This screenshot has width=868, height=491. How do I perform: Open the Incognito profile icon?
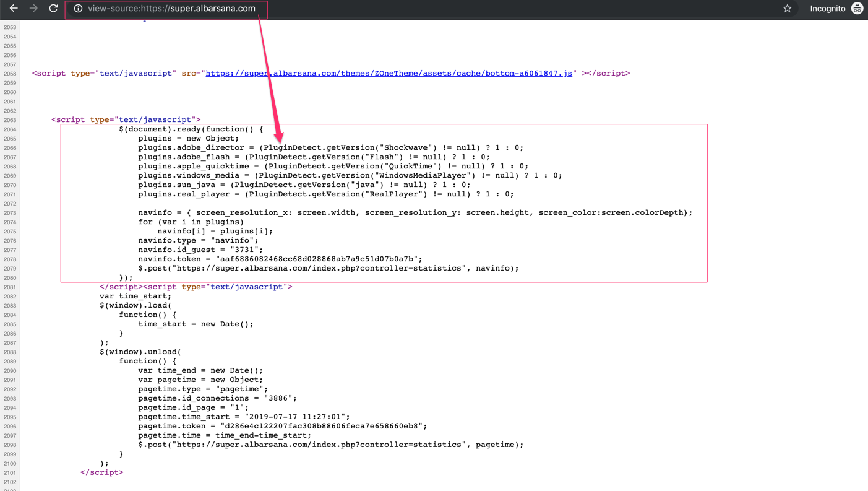[x=857, y=8]
